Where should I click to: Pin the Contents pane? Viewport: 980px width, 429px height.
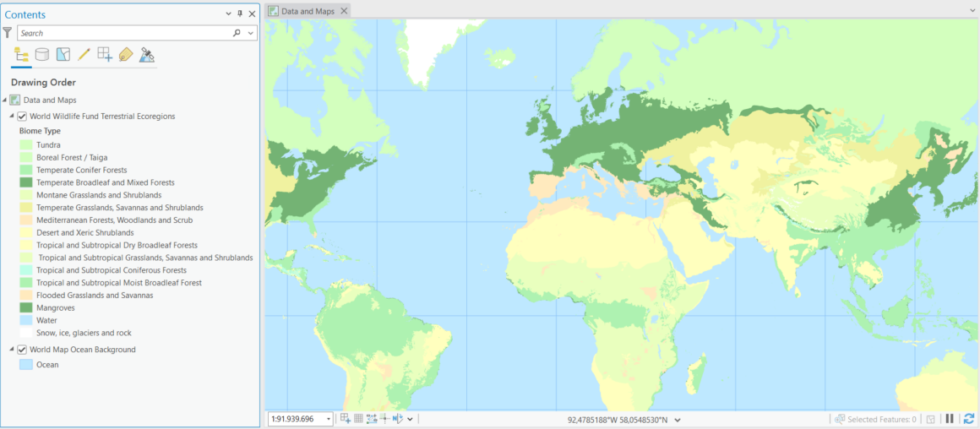[240, 14]
